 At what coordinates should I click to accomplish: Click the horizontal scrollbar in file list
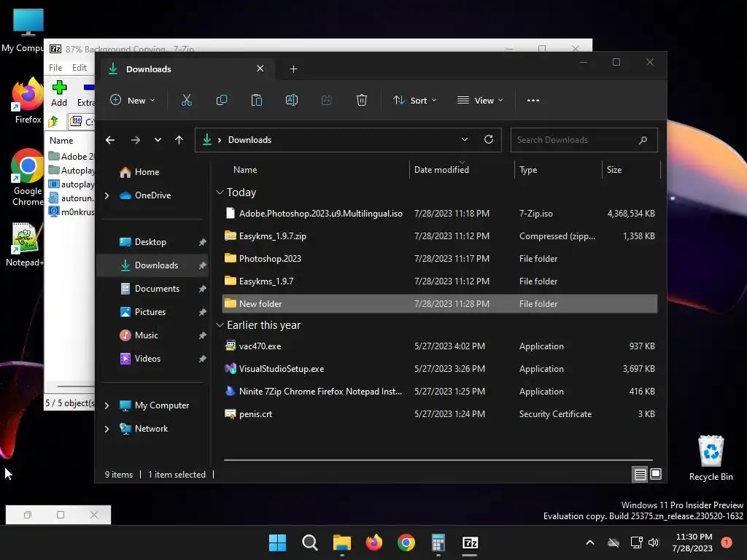438,460
